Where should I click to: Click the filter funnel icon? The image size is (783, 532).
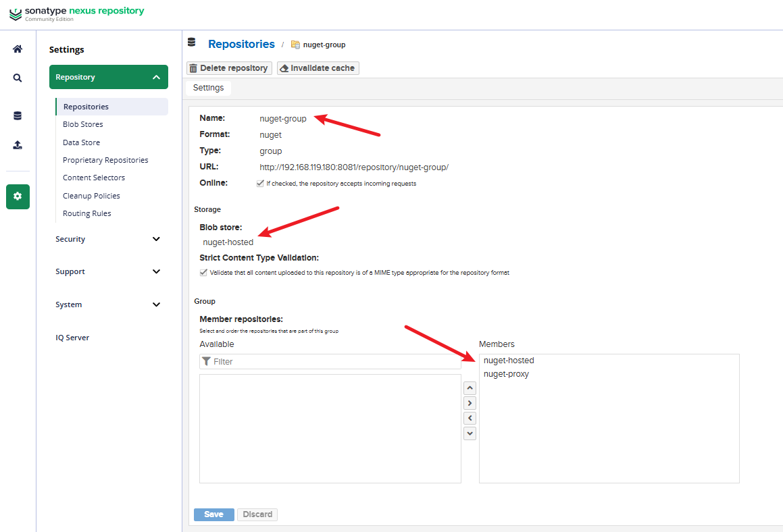(206, 361)
